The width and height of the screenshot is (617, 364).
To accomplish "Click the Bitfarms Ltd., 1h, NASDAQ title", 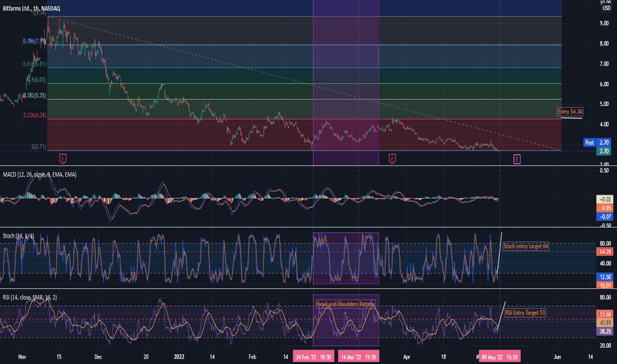I will 32,8.
